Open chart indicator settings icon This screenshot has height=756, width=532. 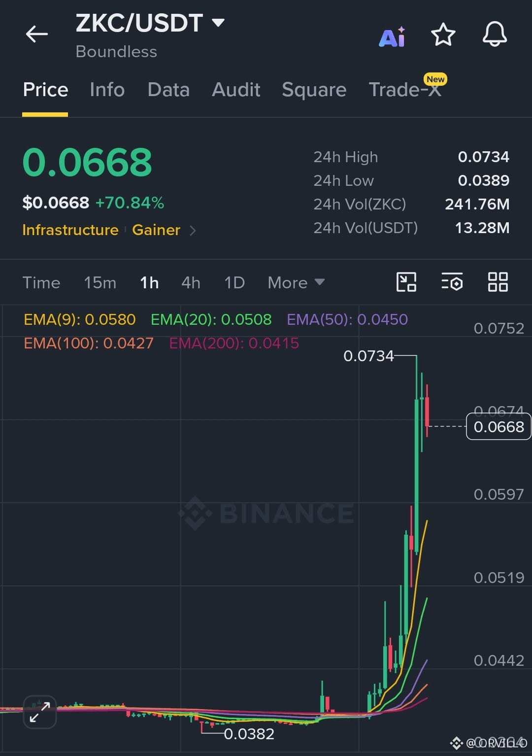click(x=452, y=282)
